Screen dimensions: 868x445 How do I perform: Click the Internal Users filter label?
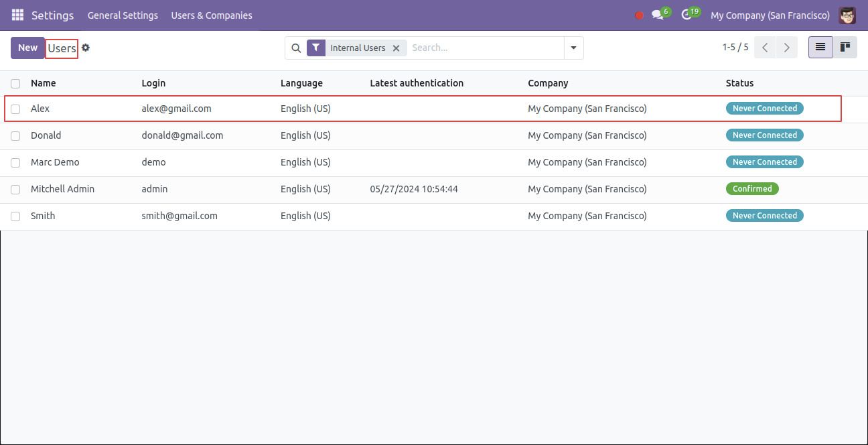(x=358, y=48)
